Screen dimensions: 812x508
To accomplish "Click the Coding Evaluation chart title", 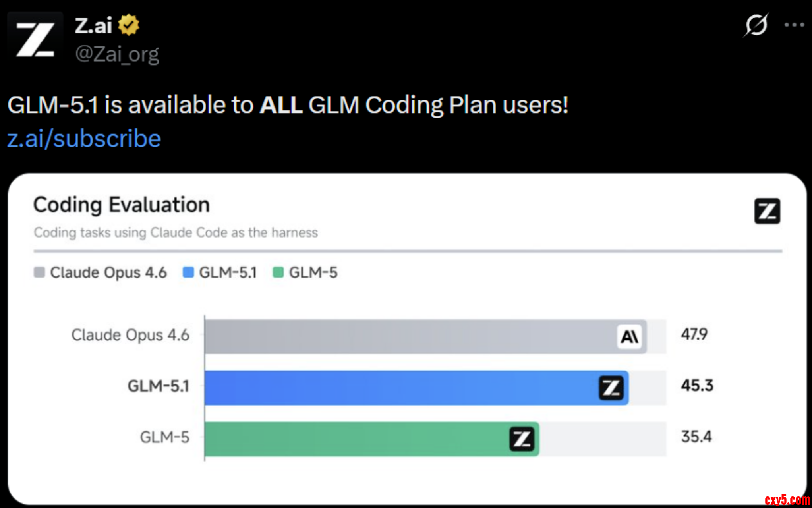I will tap(122, 205).
